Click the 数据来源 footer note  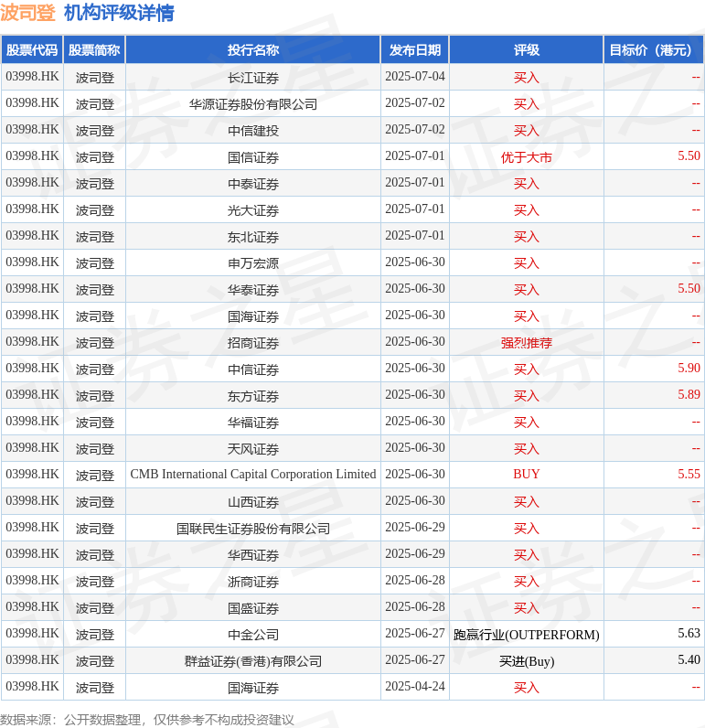tap(146, 720)
